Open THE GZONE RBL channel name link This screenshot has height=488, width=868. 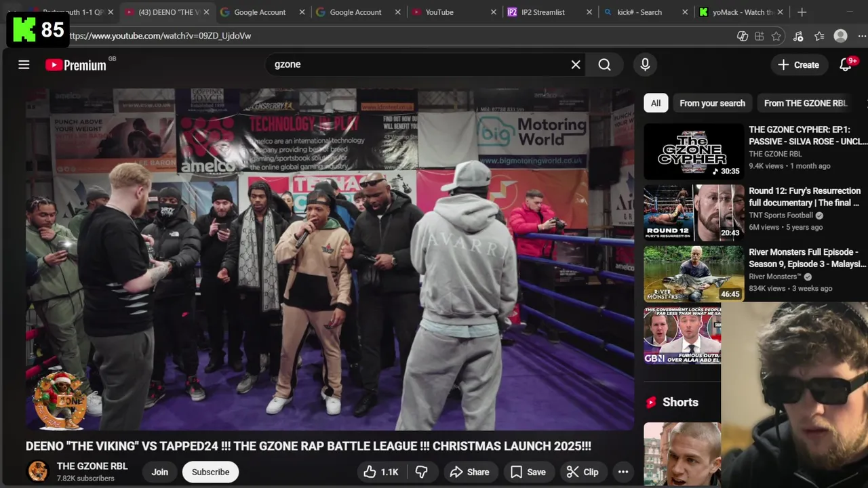pos(92,466)
